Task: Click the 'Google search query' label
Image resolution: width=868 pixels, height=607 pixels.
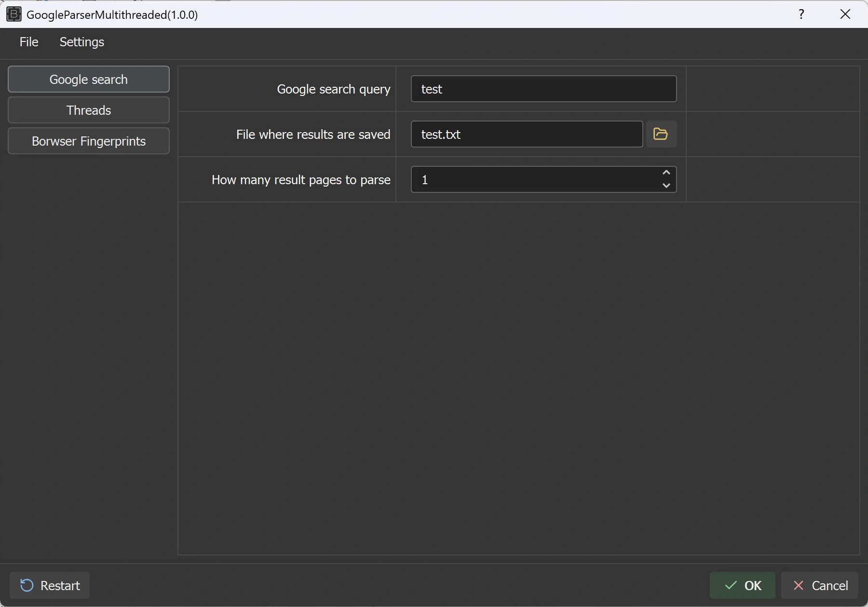Action: click(334, 89)
